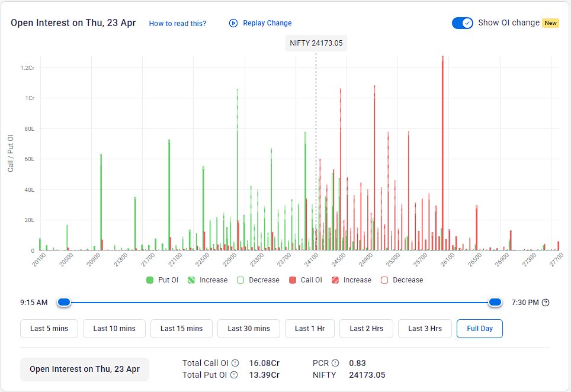Click the 9:15 AM slider handle
The height and width of the screenshot is (392, 571).
pyautogui.click(x=63, y=302)
